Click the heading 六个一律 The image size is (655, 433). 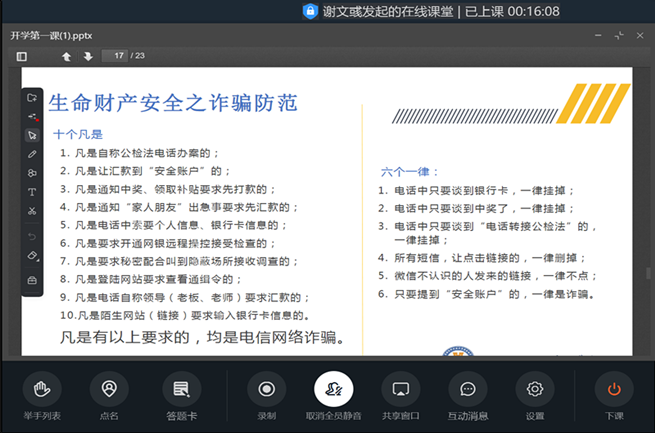(x=409, y=172)
